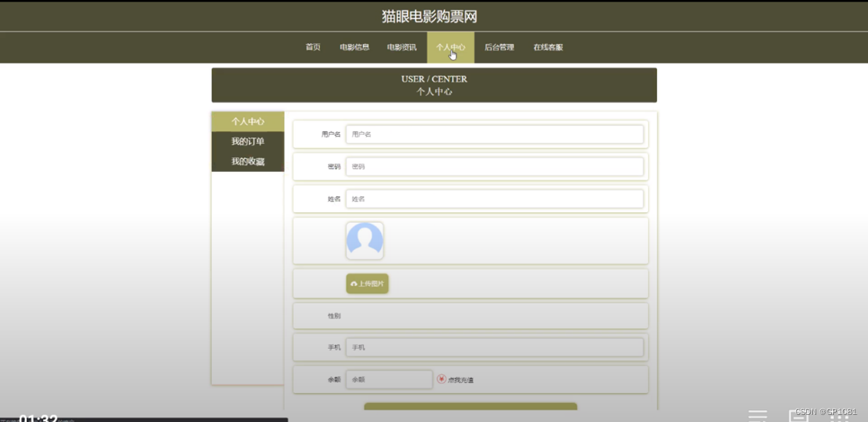
Task: Open 我的订单 in the left sidebar
Action: point(248,141)
